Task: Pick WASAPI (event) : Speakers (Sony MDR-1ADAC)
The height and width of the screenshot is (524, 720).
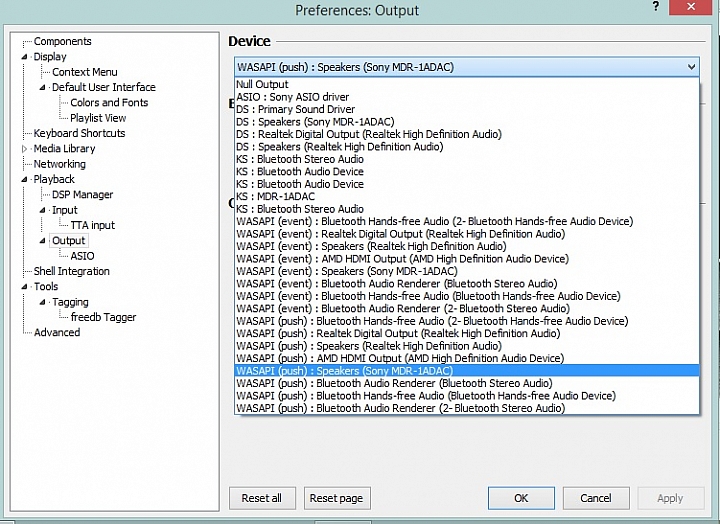Action: 467,271
